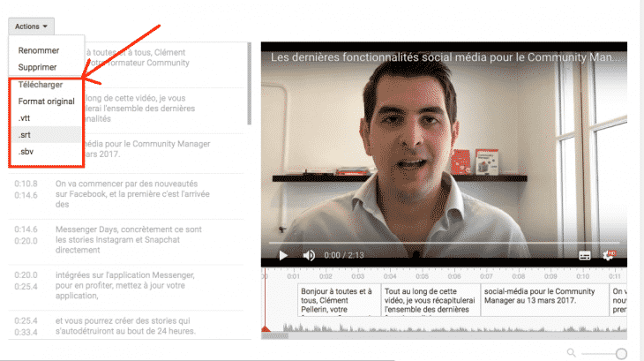Choose Supprimer from the Actions menu
The height and width of the screenshot is (361, 644).
click(38, 67)
